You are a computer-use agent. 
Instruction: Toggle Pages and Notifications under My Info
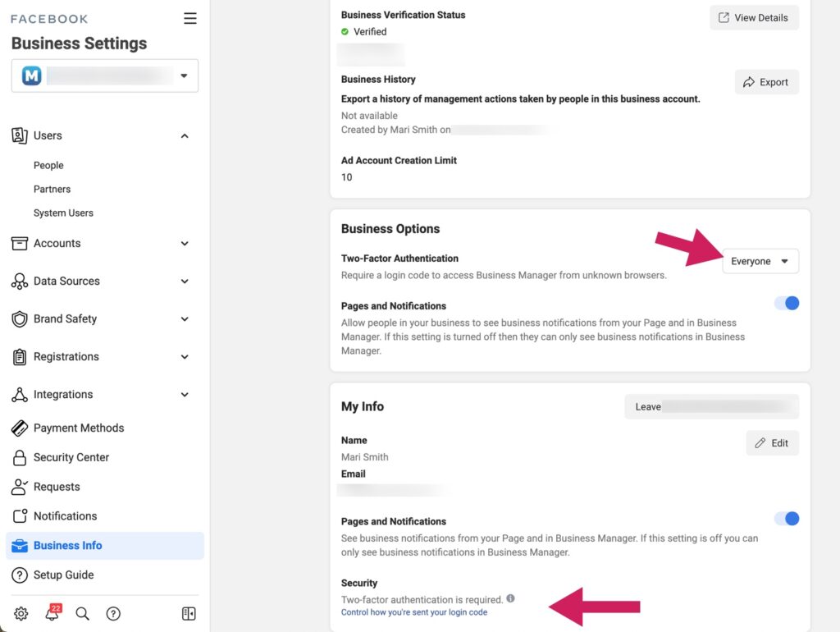pyautogui.click(x=787, y=519)
